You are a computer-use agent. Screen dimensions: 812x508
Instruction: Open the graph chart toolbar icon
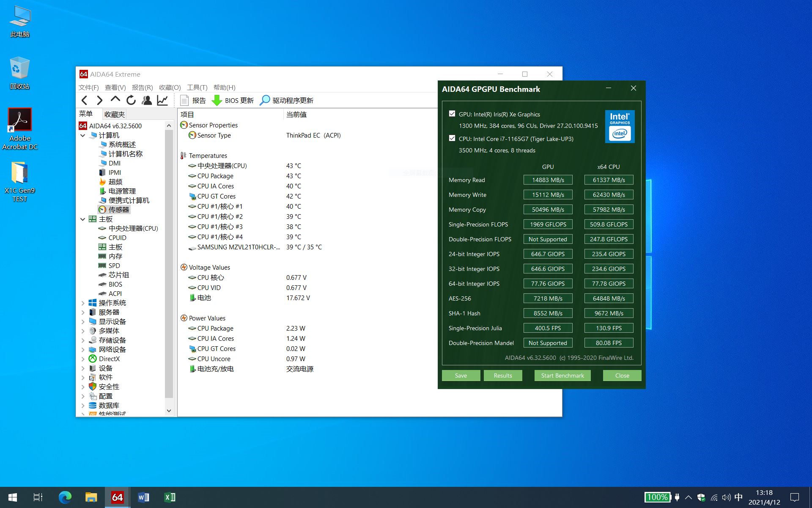162,100
